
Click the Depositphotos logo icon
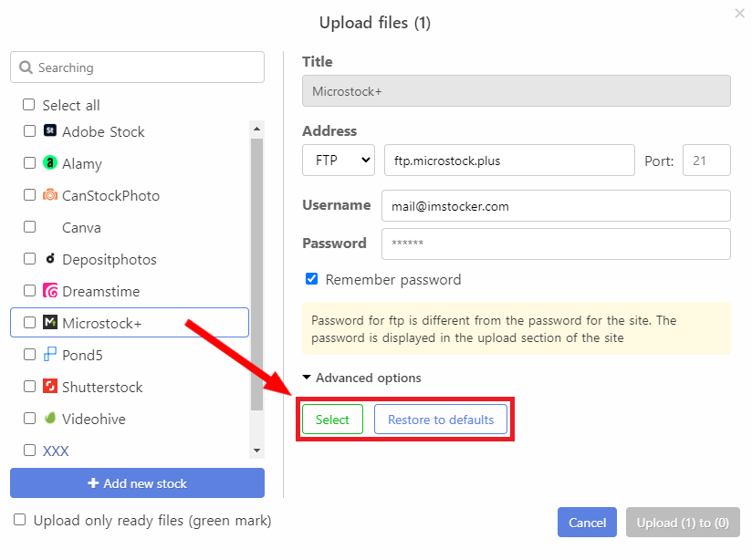pyautogui.click(x=50, y=259)
